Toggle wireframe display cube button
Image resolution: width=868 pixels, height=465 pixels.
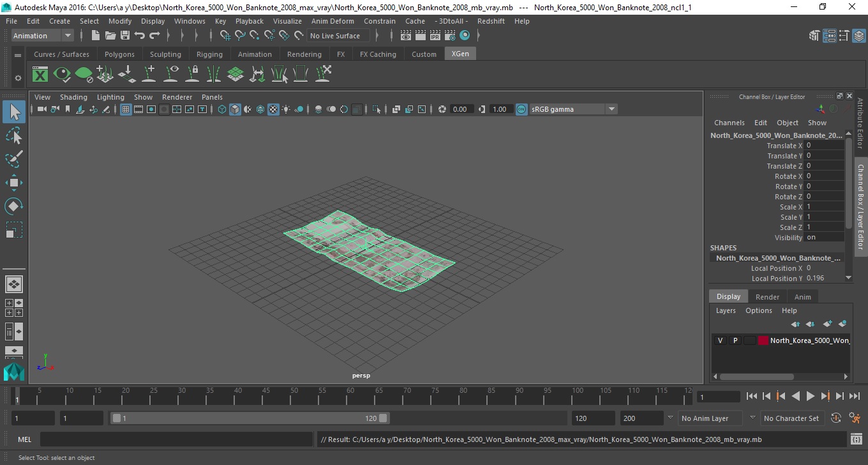click(x=222, y=109)
